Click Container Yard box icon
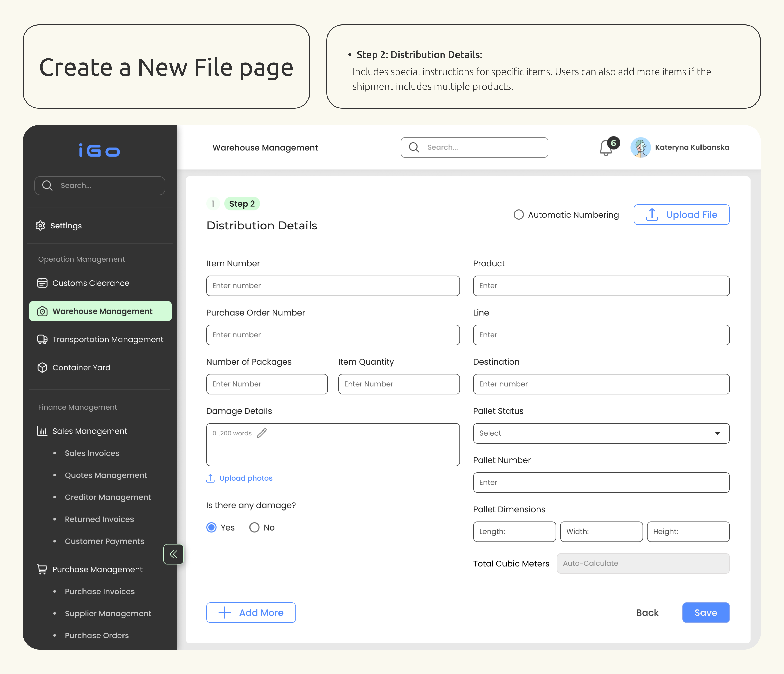The height and width of the screenshot is (674, 784). [42, 367]
